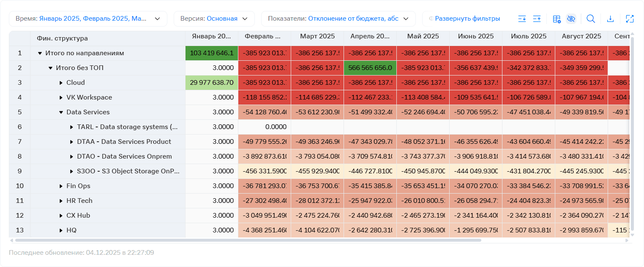Image resolution: width=644 pixels, height=267 pixels.
Task: Expand the Cloud row
Action: [61, 83]
